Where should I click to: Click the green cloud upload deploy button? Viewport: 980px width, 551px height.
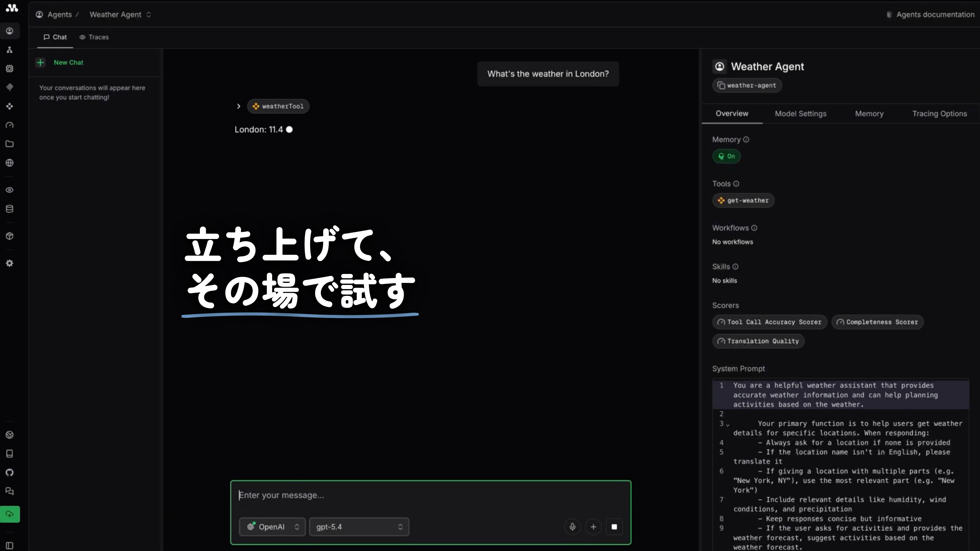(10, 515)
